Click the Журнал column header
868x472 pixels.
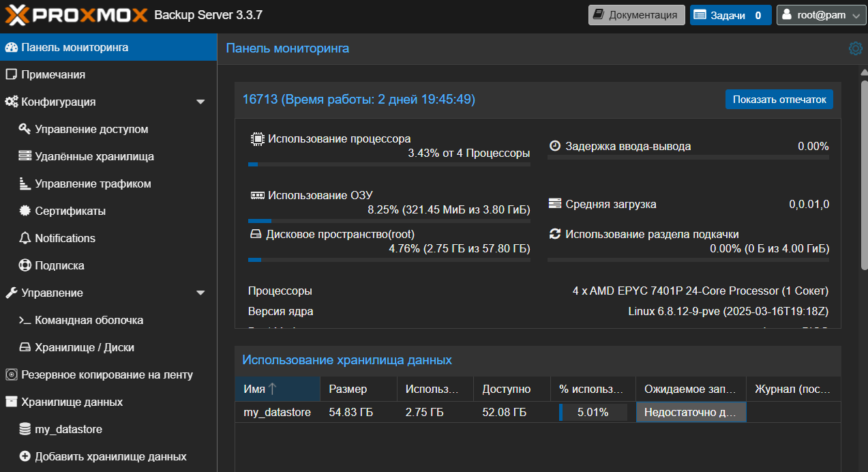(x=793, y=389)
